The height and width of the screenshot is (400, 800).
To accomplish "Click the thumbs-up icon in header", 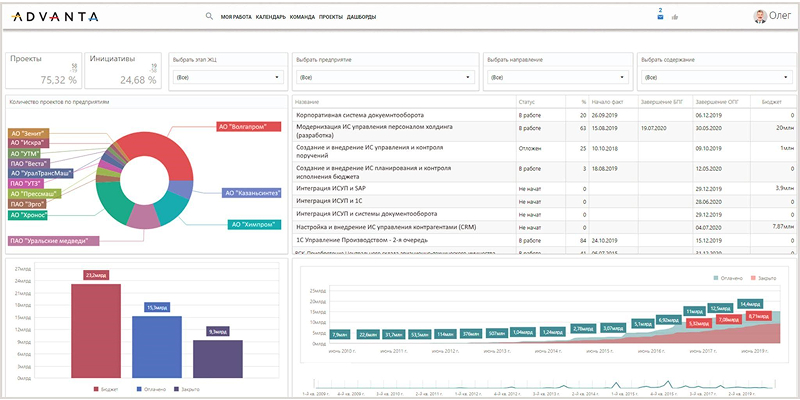I will coord(675,17).
